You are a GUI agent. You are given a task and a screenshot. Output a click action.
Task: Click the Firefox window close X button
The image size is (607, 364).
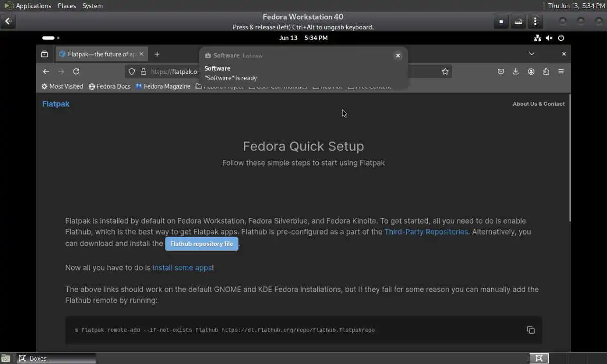point(564,54)
